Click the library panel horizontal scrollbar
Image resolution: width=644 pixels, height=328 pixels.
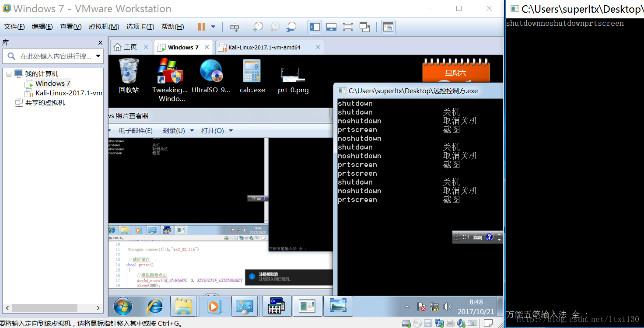[x=45, y=308]
